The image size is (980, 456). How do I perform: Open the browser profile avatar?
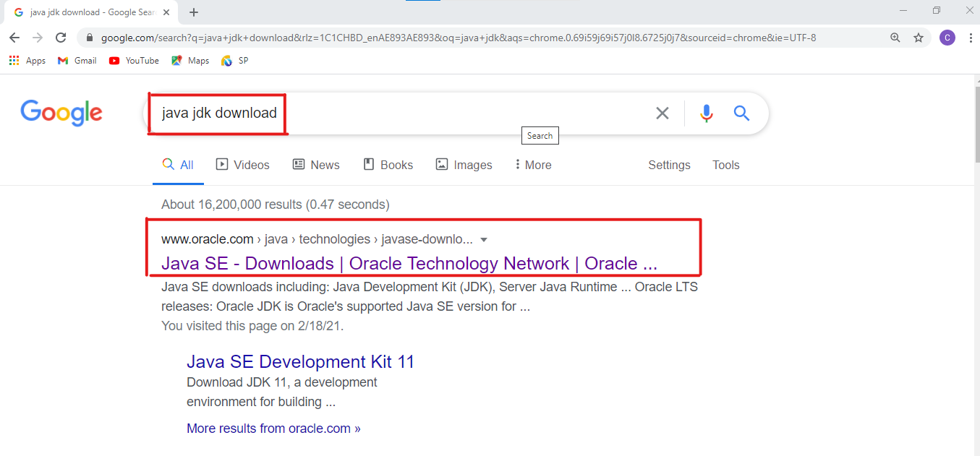[947, 37]
